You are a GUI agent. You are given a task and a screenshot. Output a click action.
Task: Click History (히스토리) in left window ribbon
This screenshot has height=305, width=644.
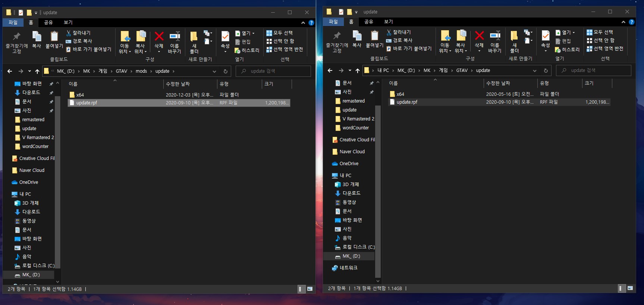click(247, 50)
